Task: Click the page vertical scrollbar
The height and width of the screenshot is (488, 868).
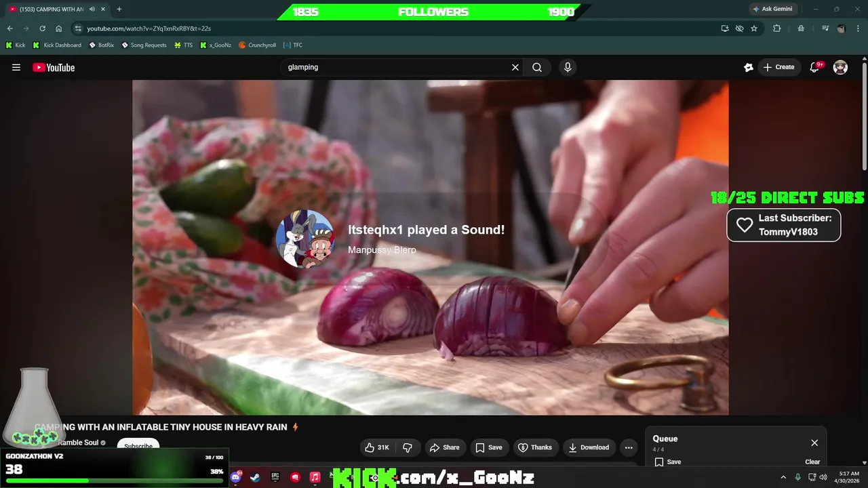Action: pyautogui.click(x=864, y=115)
